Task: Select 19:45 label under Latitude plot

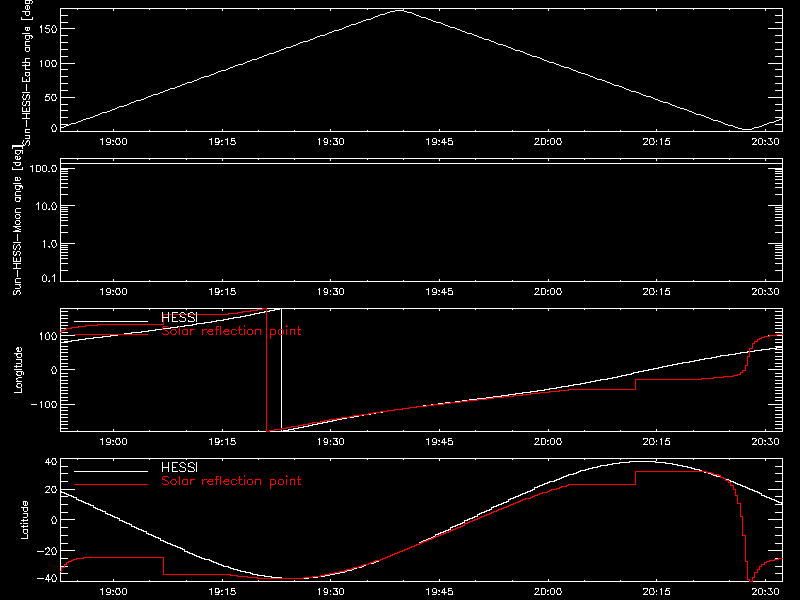Action: tap(439, 592)
